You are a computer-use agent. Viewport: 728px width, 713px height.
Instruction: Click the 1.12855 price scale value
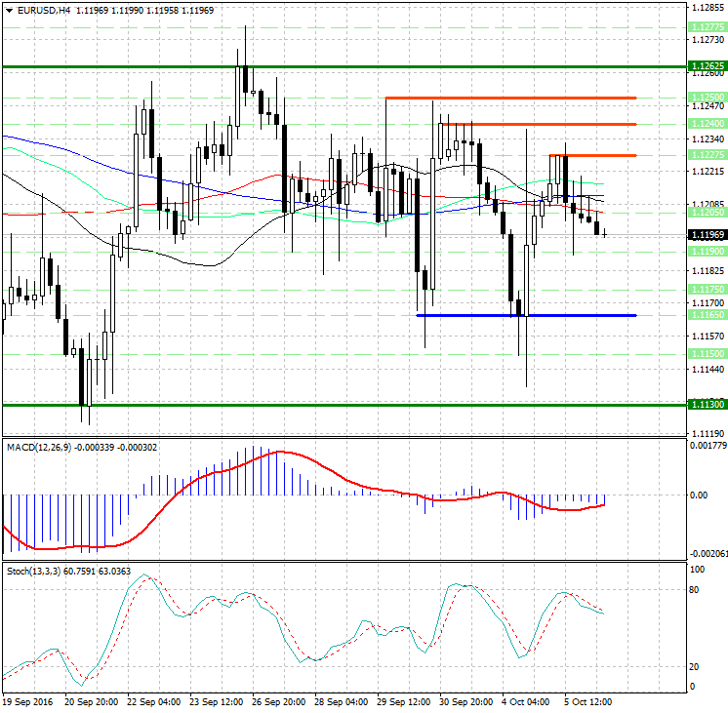click(708, 8)
